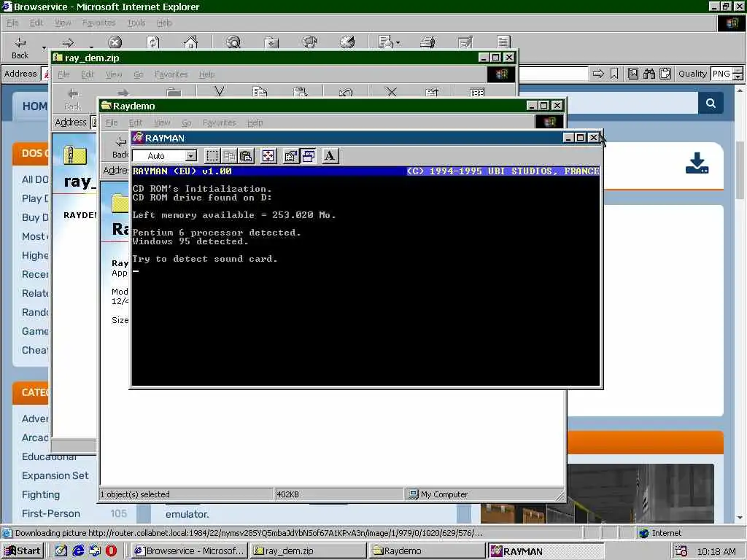Open Go menu in ray_dem.zip window
This screenshot has height=560, width=747.
pyautogui.click(x=138, y=75)
